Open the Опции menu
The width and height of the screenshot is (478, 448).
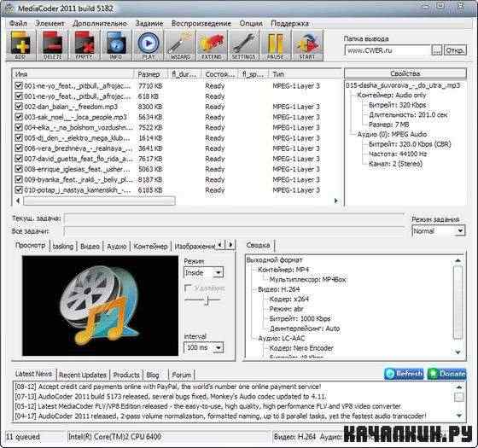[251, 24]
